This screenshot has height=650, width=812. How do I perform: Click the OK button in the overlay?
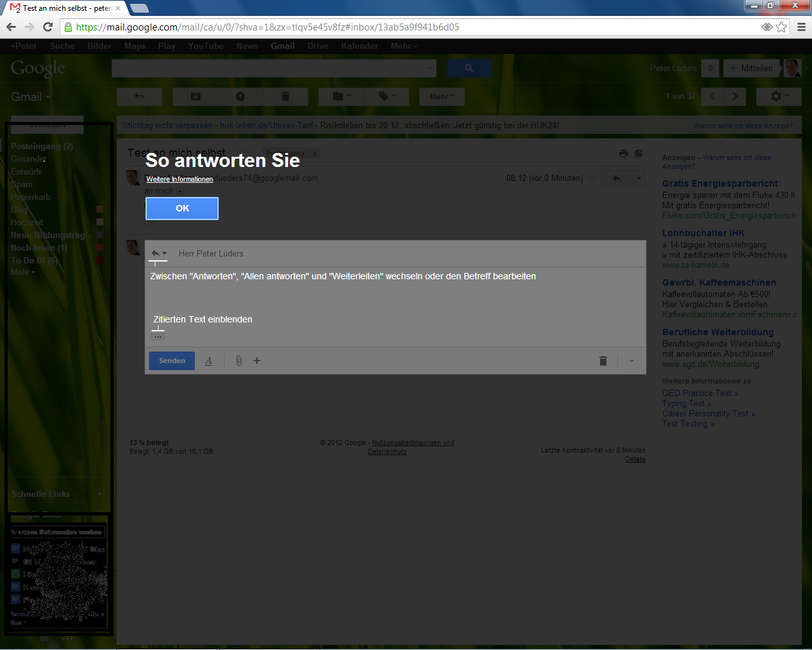click(x=182, y=208)
